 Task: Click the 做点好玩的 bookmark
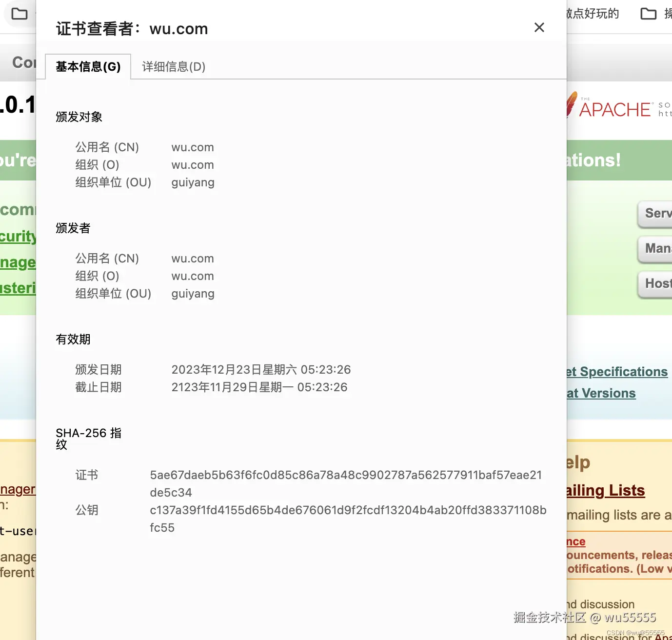(592, 14)
